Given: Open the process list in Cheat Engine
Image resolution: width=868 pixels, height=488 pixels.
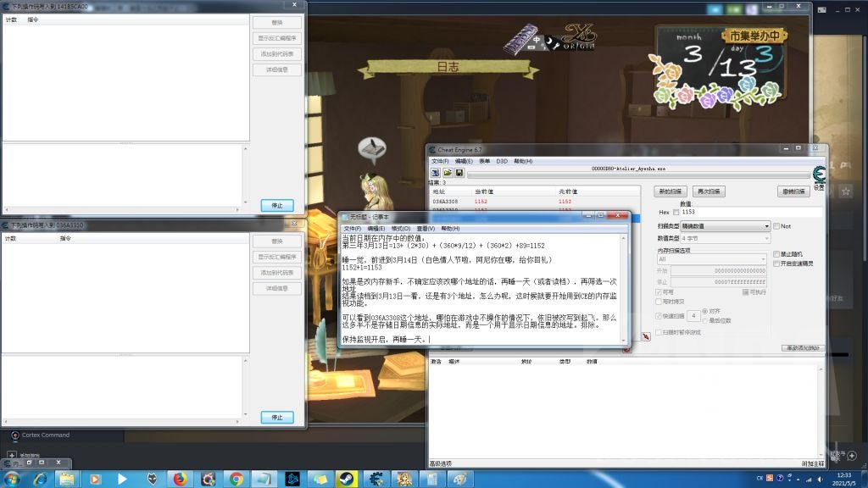Looking at the screenshot, I should (x=436, y=173).
